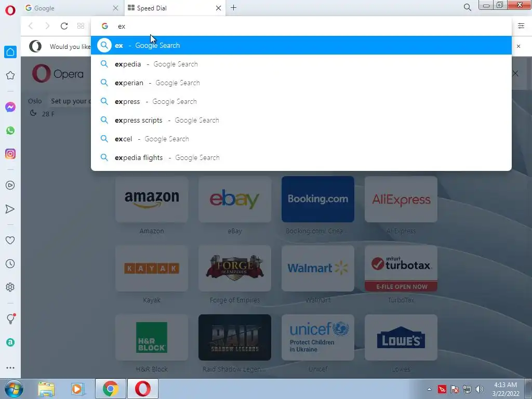The height and width of the screenshot is (399, 532).
Task: Open Action Center flag tray icon
Action: pyautogui.click(x=455, y=389)
